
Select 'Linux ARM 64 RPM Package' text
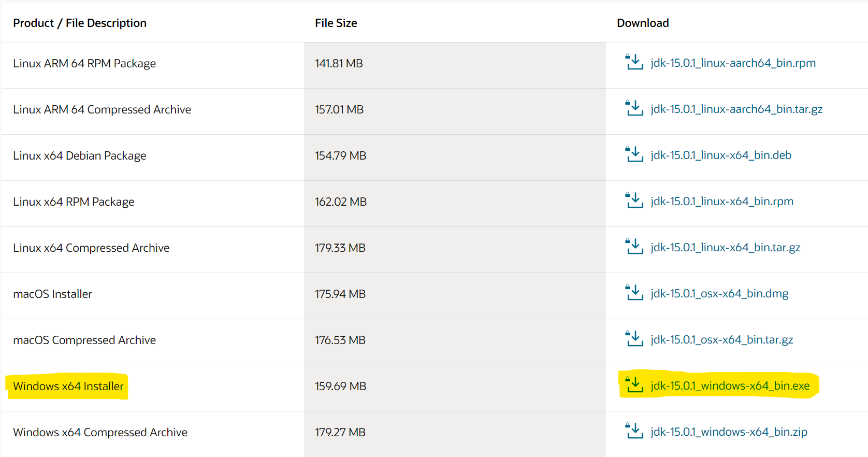(84, 64)
